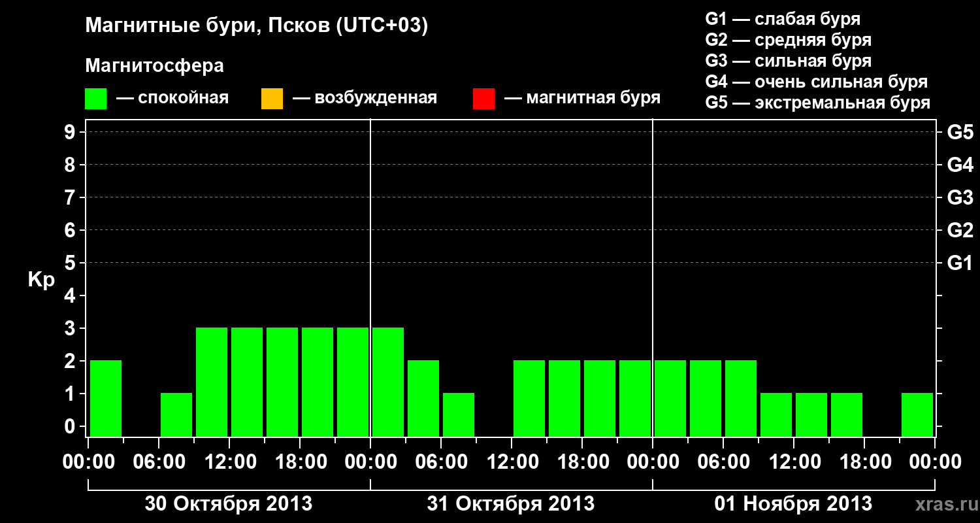Click the 01 Ноября 15:00–18:00 bar
Image resolution: width=980 pixels, height=523 pixels.
pyautogui.click(x=847, y=414)
